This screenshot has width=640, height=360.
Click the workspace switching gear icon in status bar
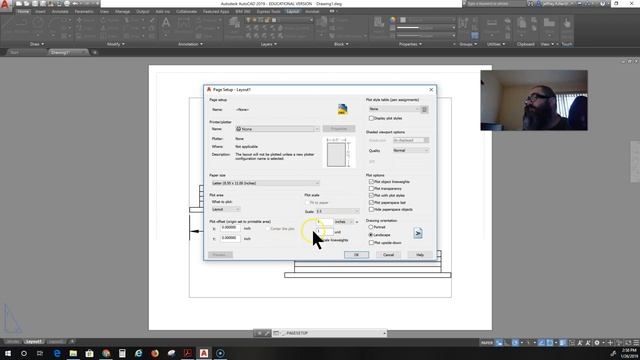pyautogui.click(x=597, y=343)
